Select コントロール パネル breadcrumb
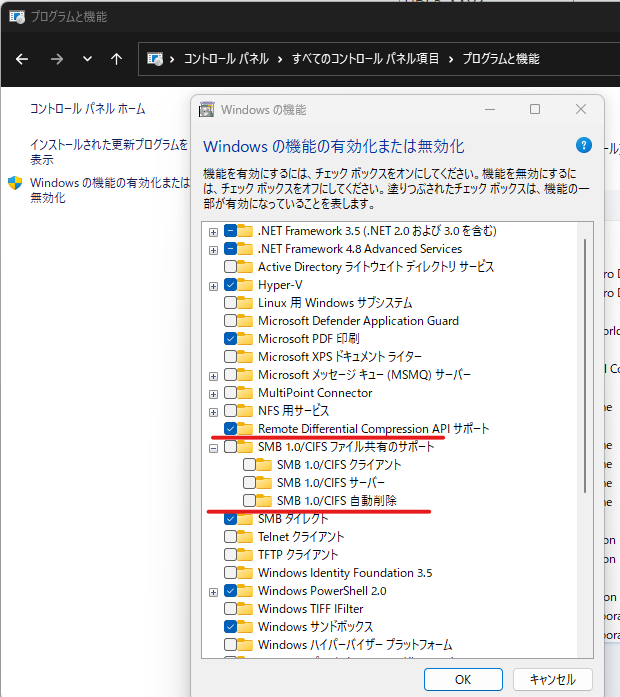Screen dimensions: 620x697 coord(226,59)
